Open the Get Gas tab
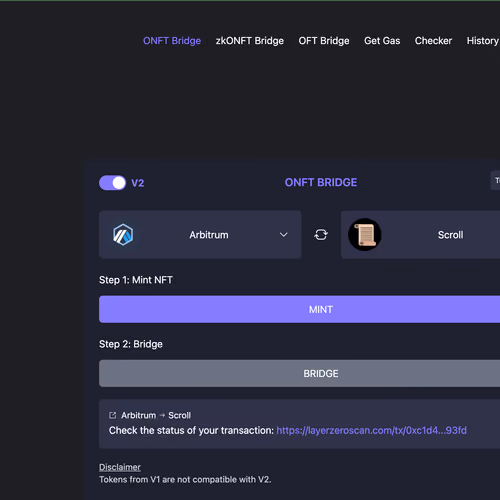The height and width of the screenshot is (500, 500). pos(382,41)
